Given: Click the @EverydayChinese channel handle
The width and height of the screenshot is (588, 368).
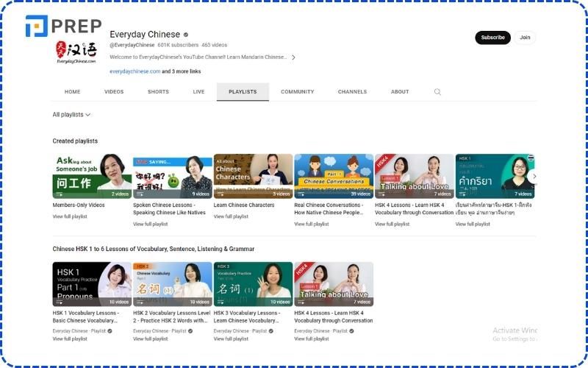Looking at the screenshot, I should 132,45.
